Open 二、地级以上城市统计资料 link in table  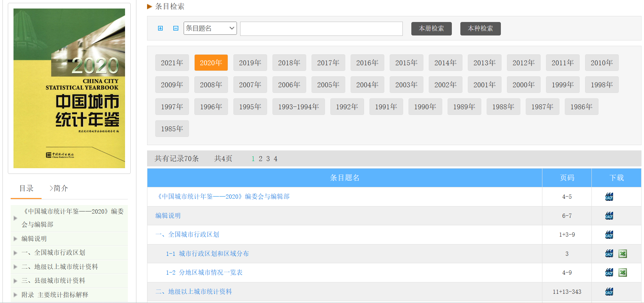(x=194, y=292)
